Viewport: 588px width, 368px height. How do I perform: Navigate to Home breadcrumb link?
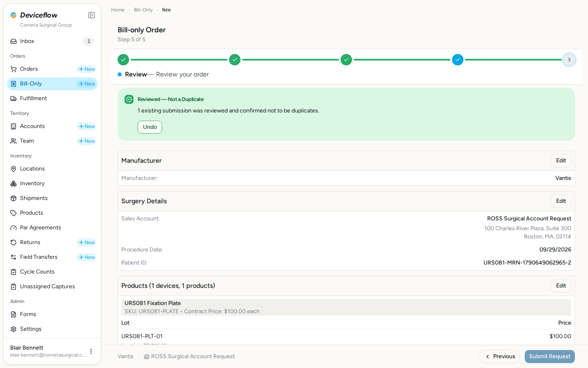pyautogui.click(x=118, y=10)
